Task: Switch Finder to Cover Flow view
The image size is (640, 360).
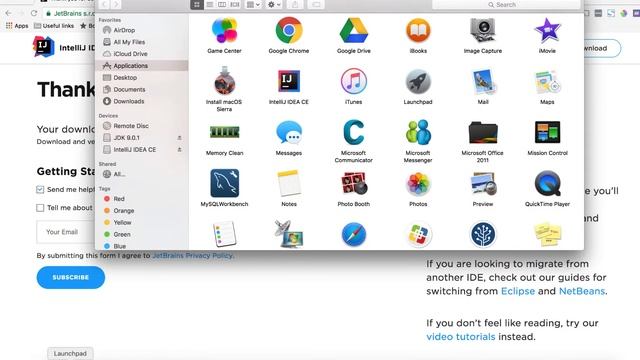Action: pyautogui.click(x=235, y=4)
